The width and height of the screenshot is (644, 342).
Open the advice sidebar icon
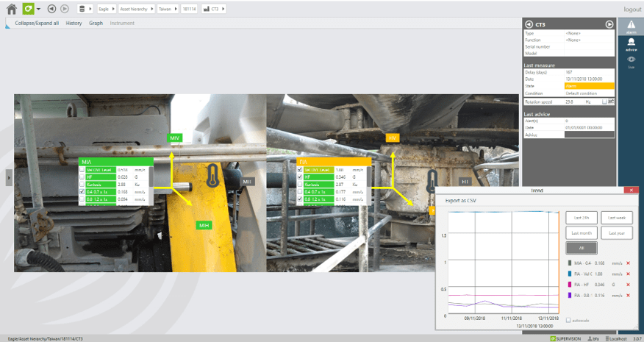631,44
